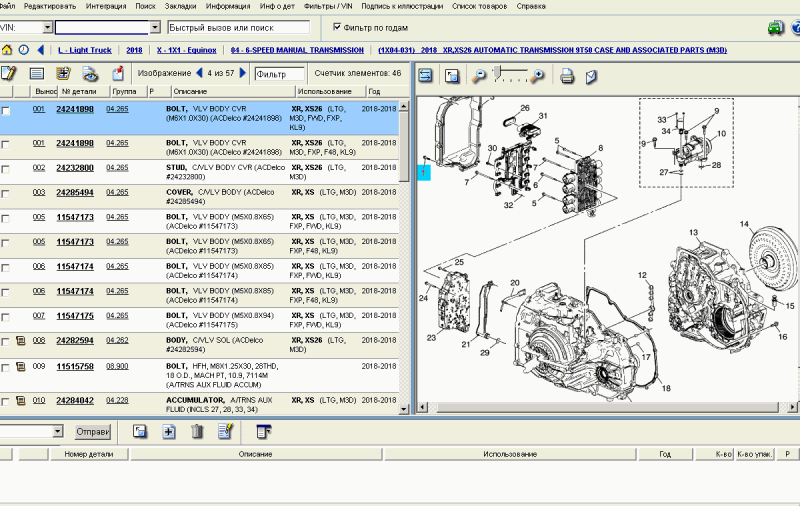Screen dimensions: 800x506
Task: Check the box for BODY 24282594
Action: point(6,342)
